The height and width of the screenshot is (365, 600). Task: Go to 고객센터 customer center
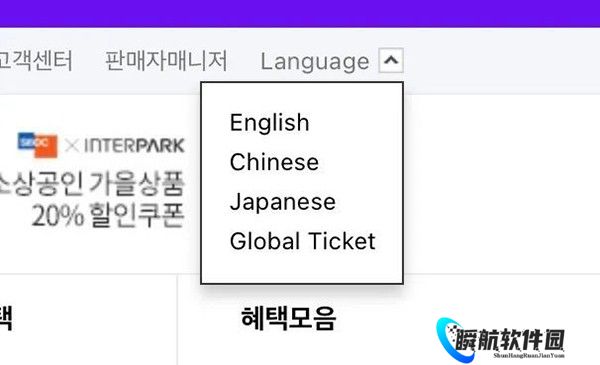click(36, 60)
